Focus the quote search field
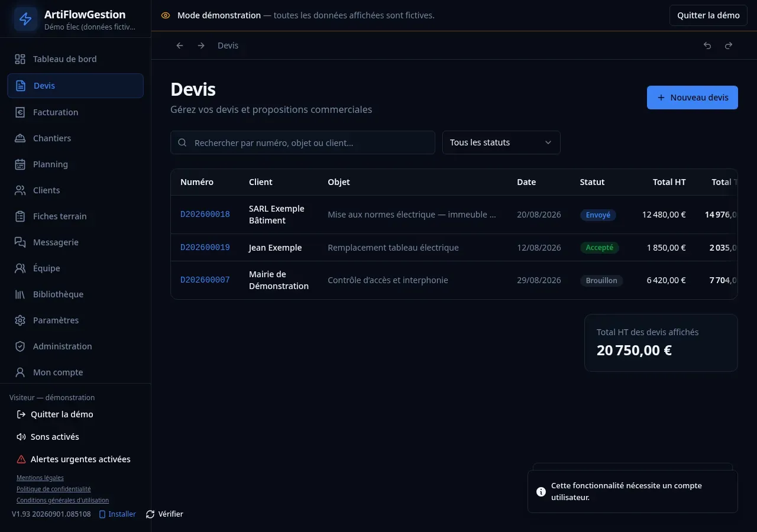The image size is (757, 532). (303, 142)
